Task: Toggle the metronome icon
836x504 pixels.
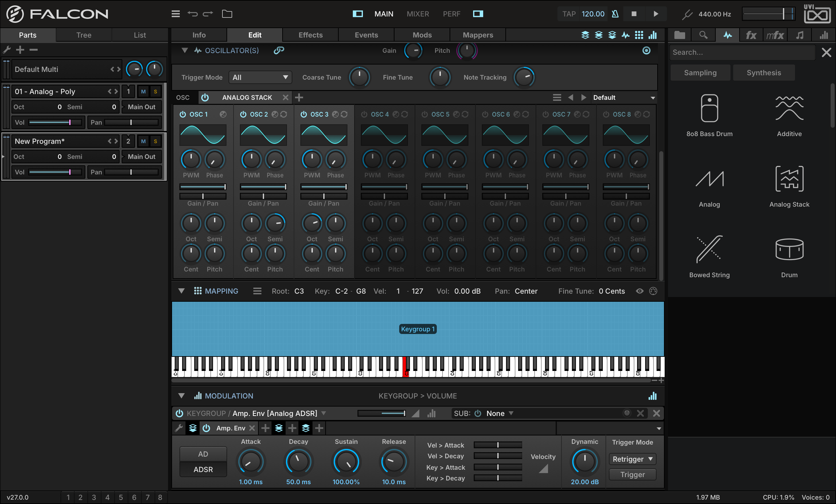Action: [615, 14]
